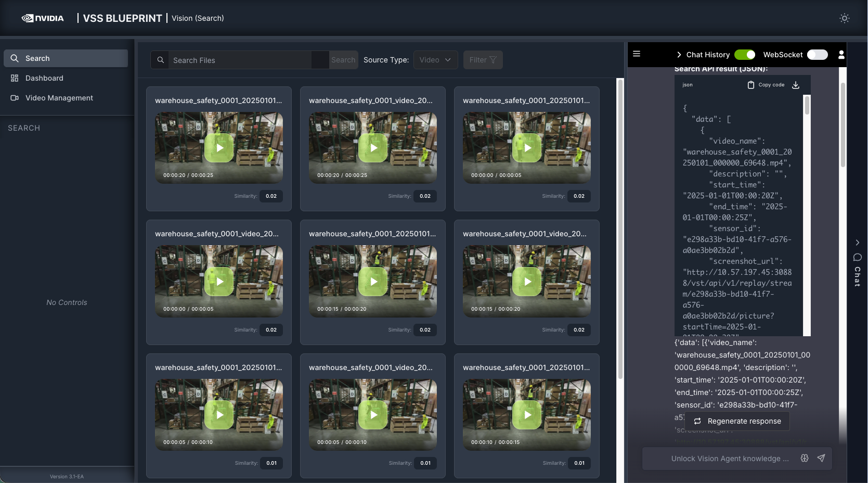868x483 pixels.
Task: Click the magnifier icon in Search Files box
Action: [x=161, y=60]
